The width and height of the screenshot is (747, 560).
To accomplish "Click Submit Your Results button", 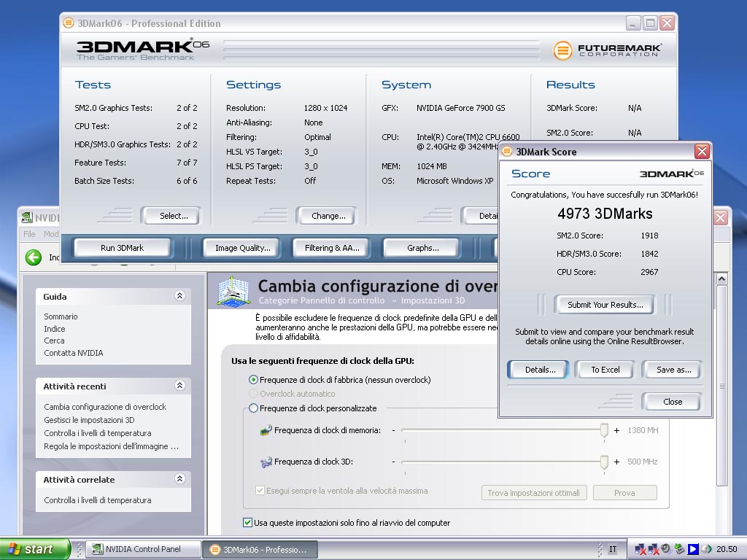I will (x=605, y=305).
